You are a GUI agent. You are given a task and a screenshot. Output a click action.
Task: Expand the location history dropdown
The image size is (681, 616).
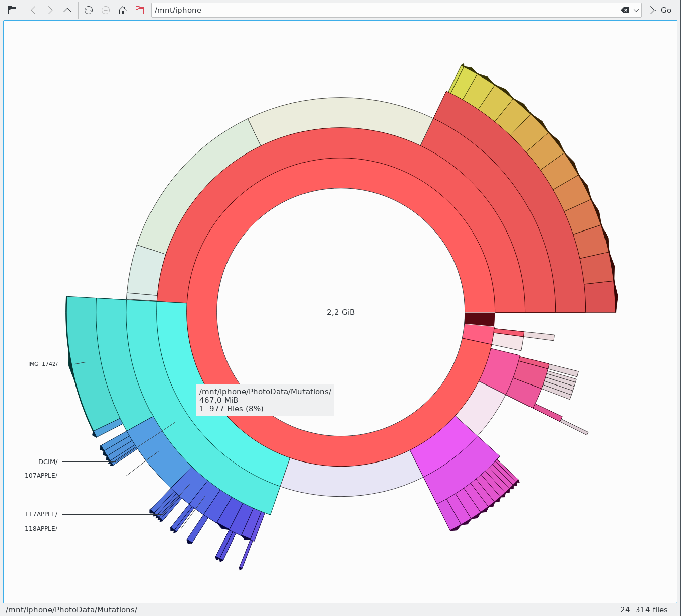(x=636, y=10)
